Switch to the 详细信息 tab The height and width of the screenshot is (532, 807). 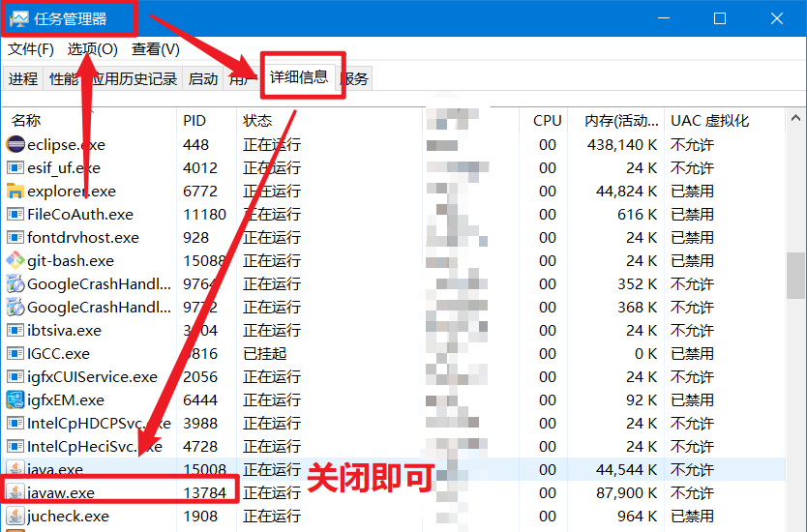point(299,77)
